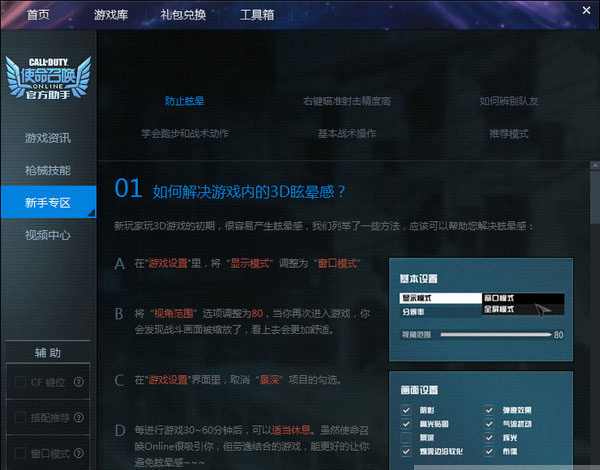Click the vertical scrollbar thumb
The width and height of the screenshot is (600, 470).
pos(595,197)
